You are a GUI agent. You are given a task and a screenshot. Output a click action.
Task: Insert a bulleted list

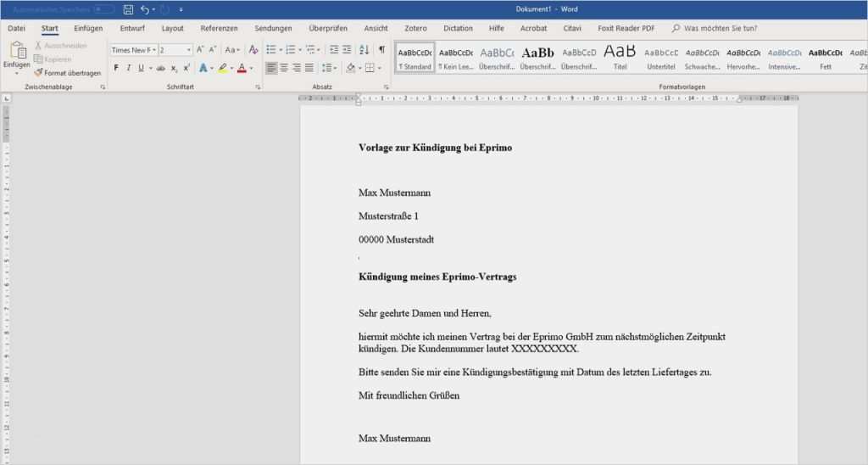pos(270,50)
